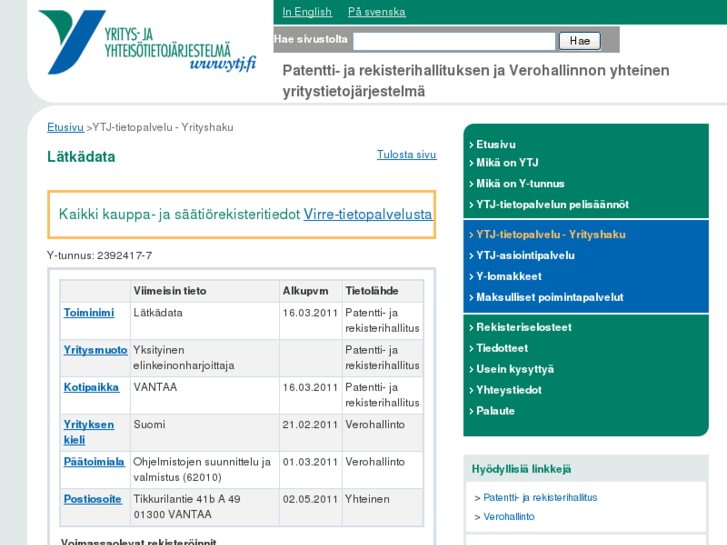
Task: Click the Lätkädata page heading
Action: pos(81,157)
